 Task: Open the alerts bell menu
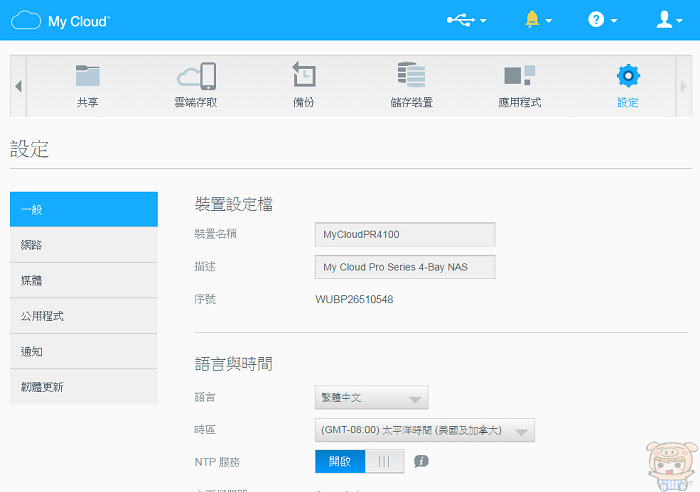538,20
